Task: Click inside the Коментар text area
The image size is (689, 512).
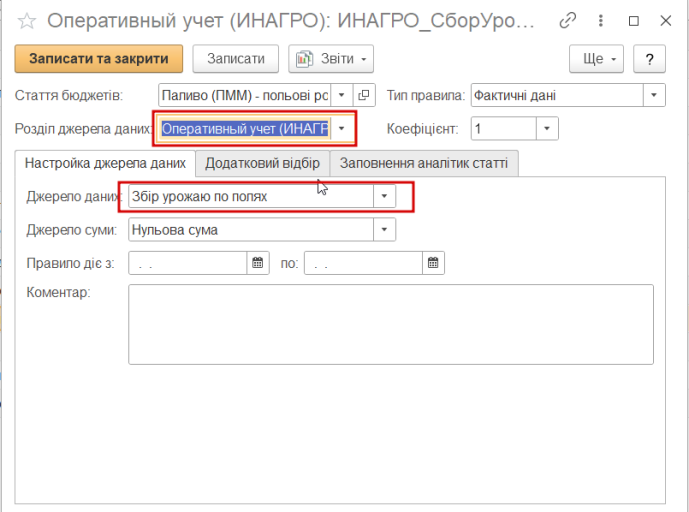Action: coord(391,324)
